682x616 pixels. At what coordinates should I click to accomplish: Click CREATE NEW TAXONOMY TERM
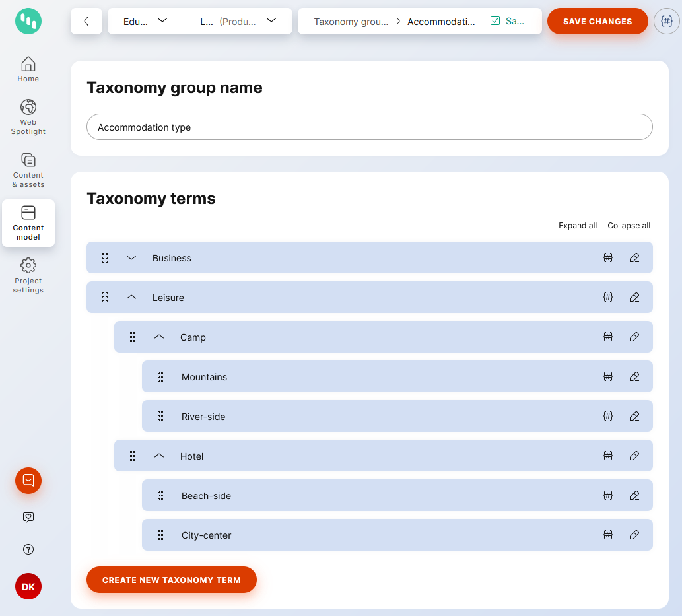[171, 580]
